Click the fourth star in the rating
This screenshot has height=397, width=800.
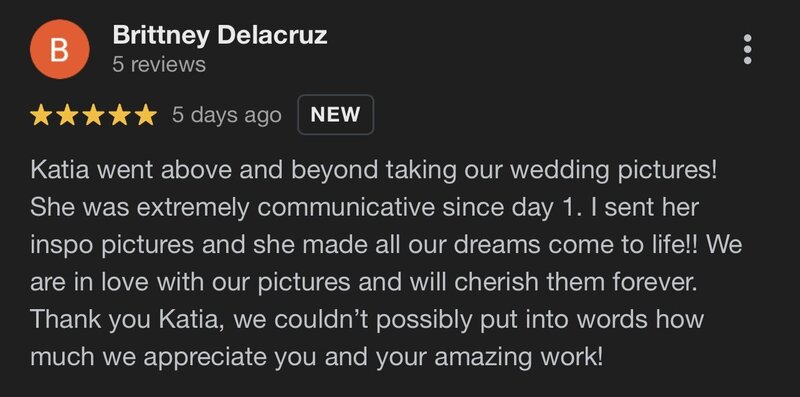click(x=119, y=115)
